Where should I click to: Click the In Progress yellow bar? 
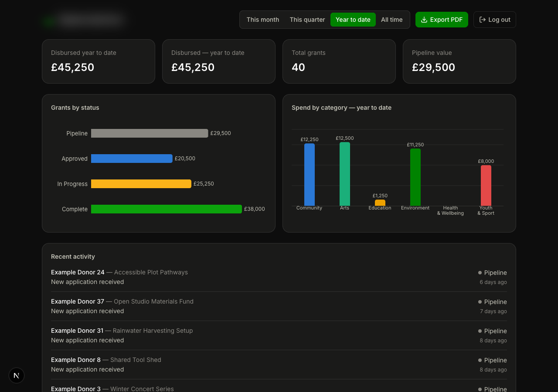tap(141, 184)
